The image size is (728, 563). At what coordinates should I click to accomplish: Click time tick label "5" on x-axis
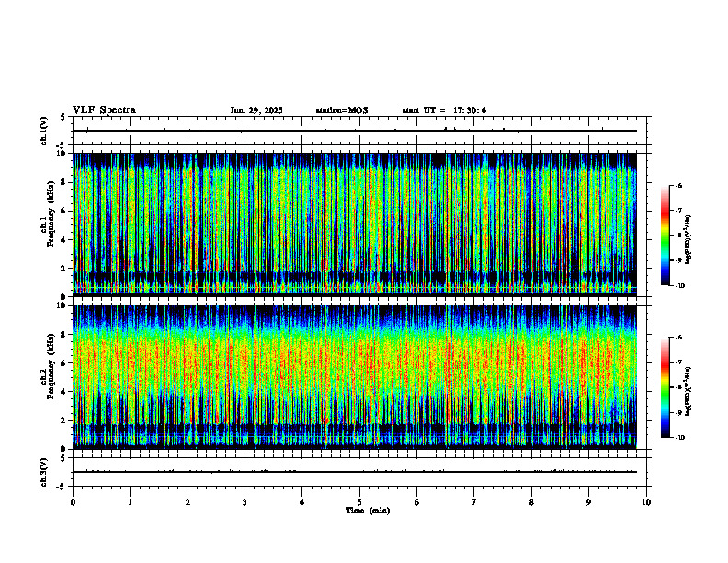359,502
